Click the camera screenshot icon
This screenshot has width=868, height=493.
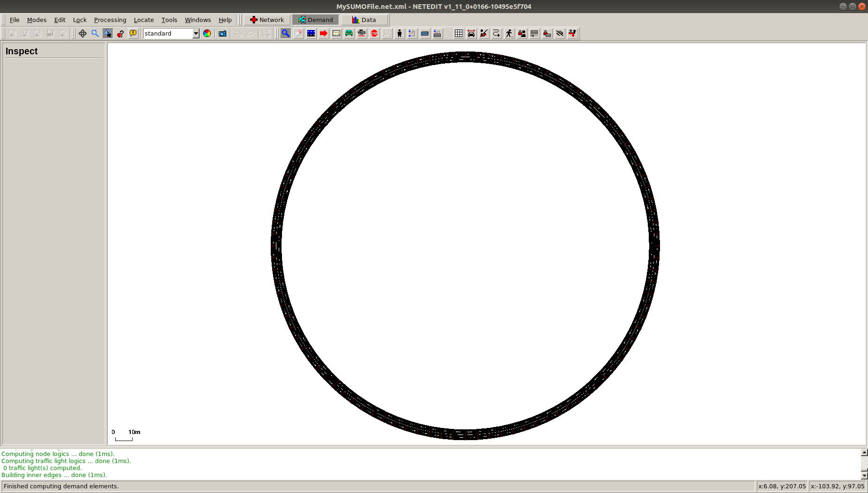[223, 33]
